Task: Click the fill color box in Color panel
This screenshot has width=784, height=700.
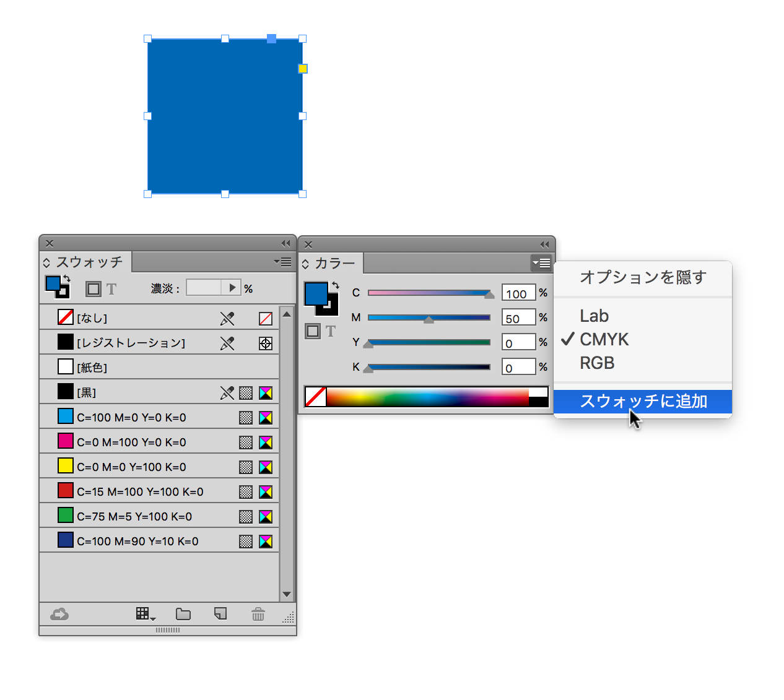Action: pyautogui.click(x=316, y=293)
